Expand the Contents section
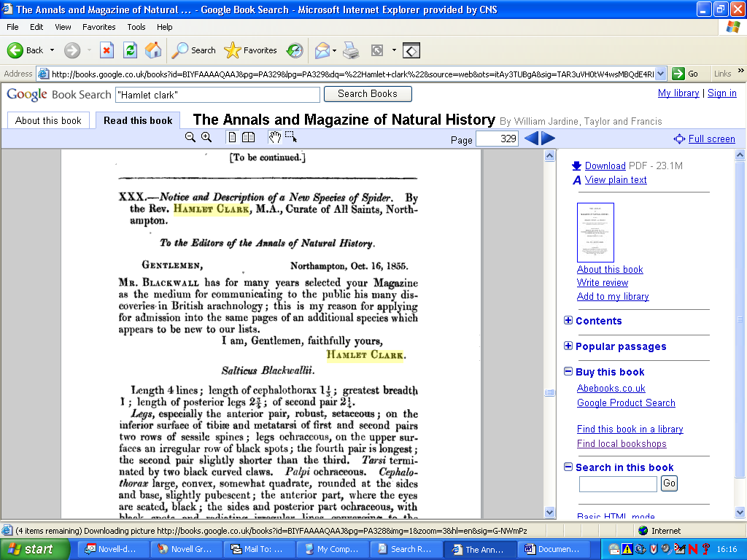The image size is (747, 560). [x=568, y=321]
